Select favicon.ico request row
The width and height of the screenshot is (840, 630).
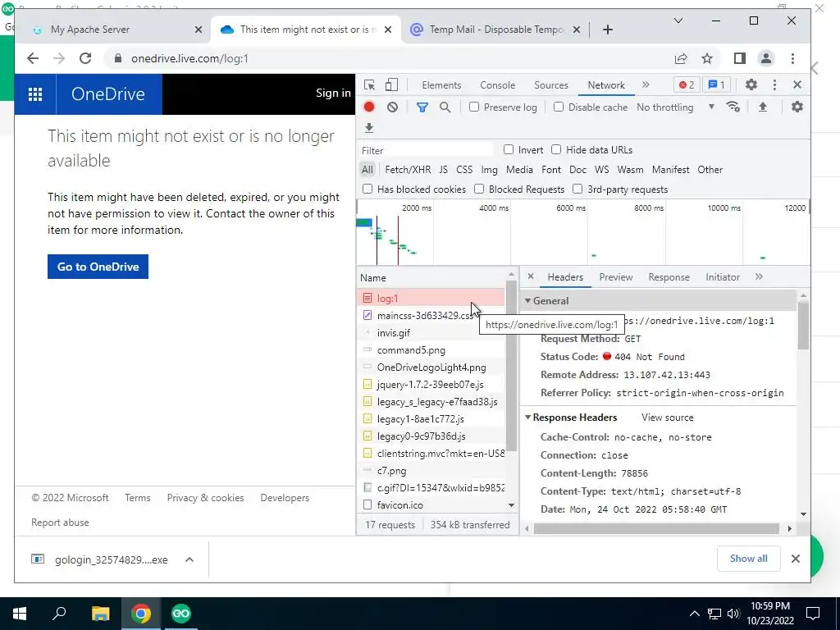(431, 504)
